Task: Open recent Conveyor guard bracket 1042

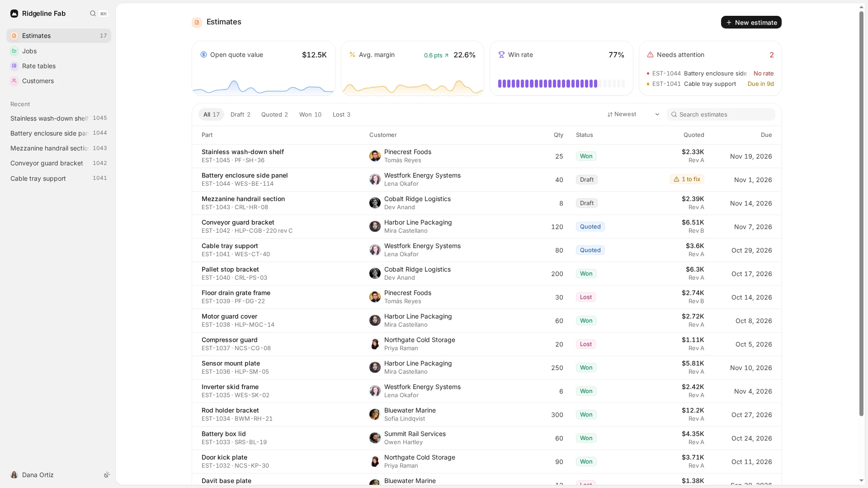Action: pyautogui.click(x=59, y=163)
